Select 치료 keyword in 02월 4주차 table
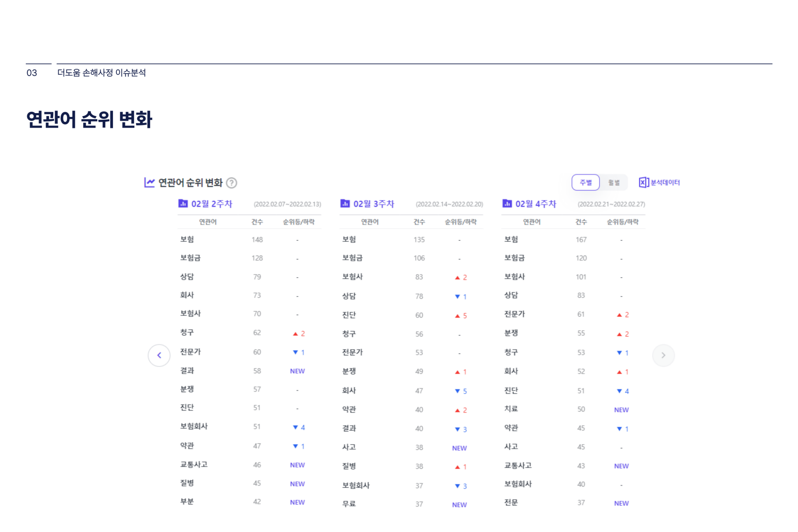The image size is (798, 532). pos(511,409)
